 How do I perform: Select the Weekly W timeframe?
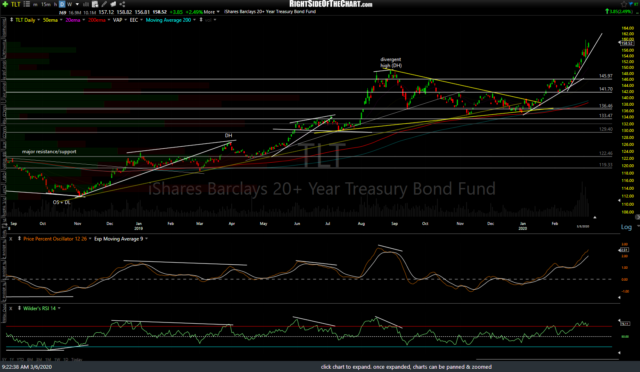click(x=69, y=4)
